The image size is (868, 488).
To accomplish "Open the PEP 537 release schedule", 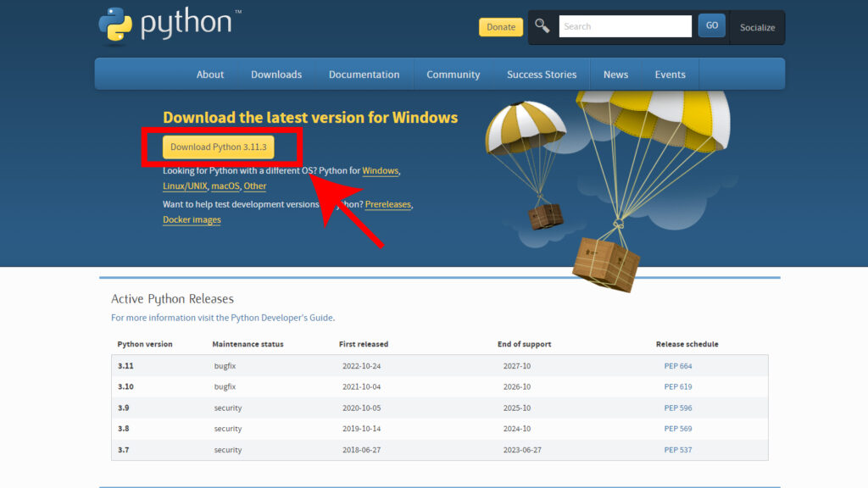I will click(x=678, y=450).
